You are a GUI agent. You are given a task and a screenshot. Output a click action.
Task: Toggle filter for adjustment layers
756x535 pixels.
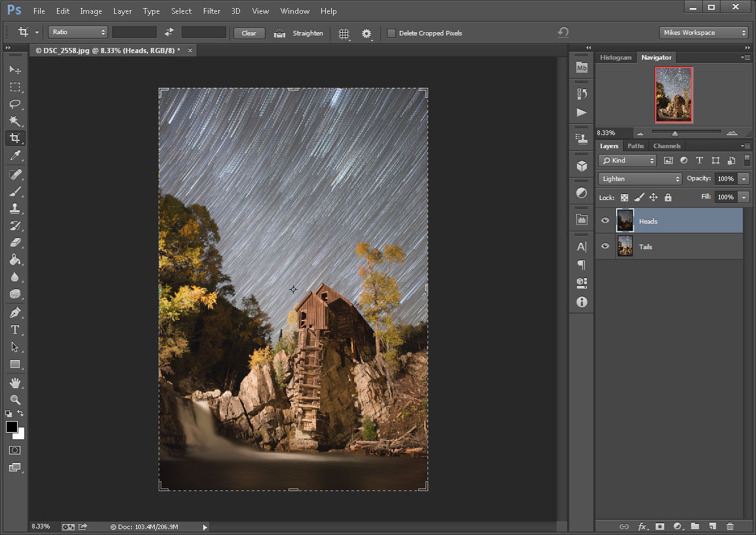(684, 161)
